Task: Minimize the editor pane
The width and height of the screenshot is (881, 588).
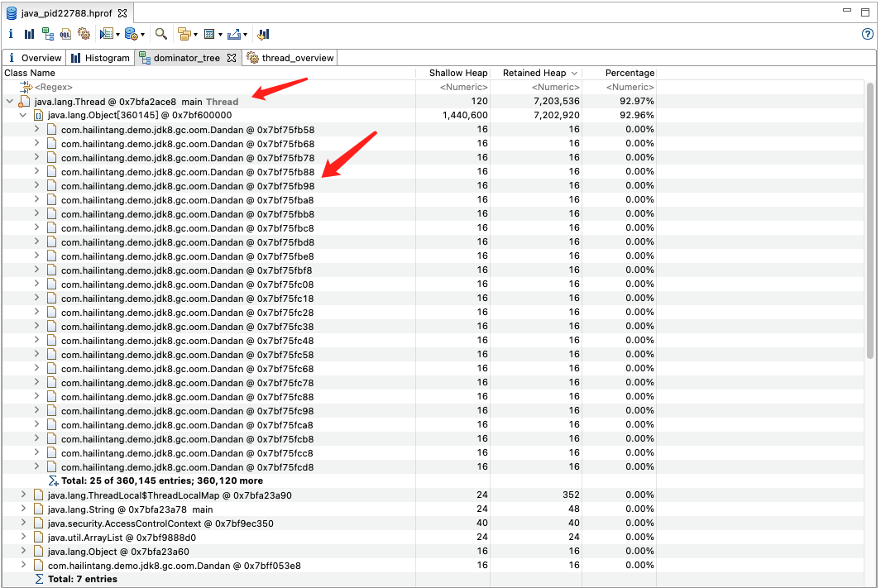Action: [847, 11]
